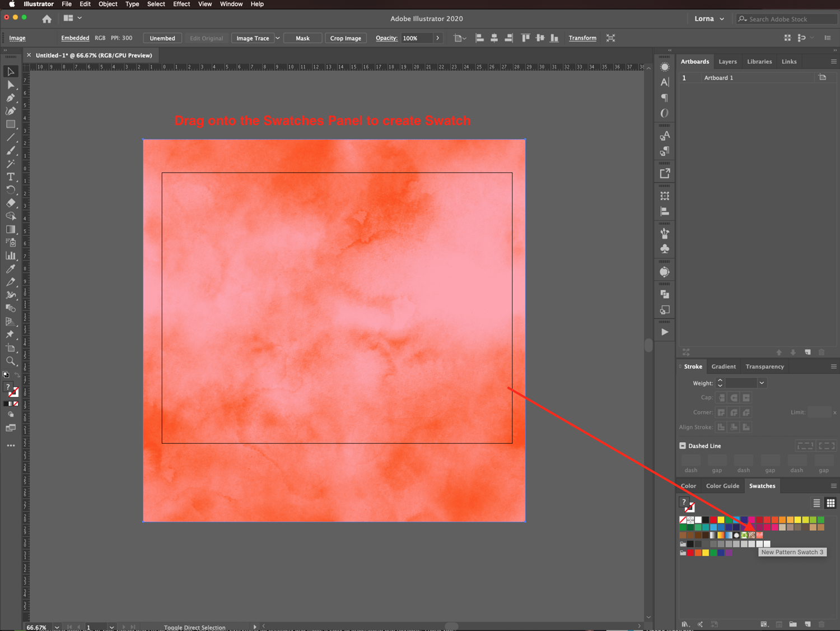This screenshot has height=631, width=840.
Task: Select the Gradient tool in toolbar
Action: click(x=11, y=229)
